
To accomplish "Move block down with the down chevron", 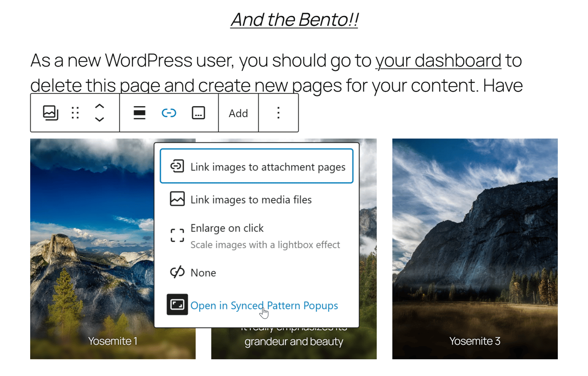I will (x=100, y=119).
